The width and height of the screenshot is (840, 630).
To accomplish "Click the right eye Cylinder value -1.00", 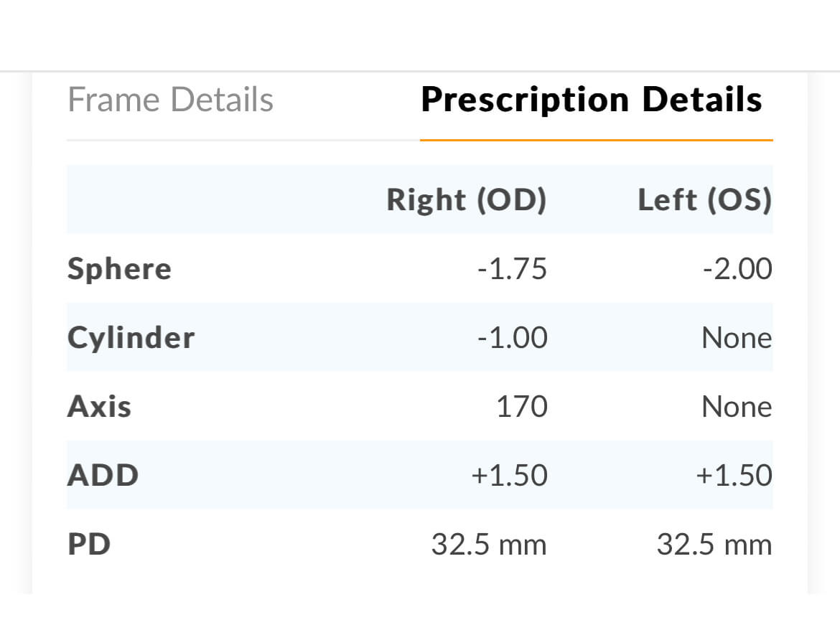I will click(511, 337).
